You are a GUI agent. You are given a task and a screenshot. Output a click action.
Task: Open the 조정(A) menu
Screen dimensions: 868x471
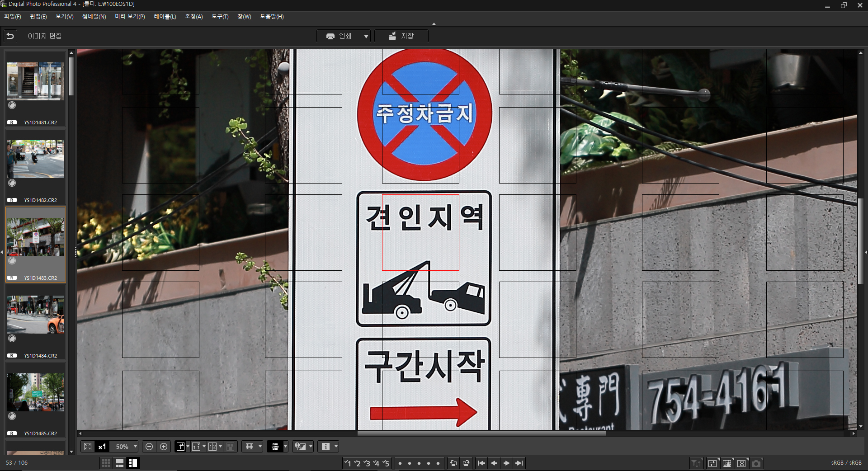(194, 17)
